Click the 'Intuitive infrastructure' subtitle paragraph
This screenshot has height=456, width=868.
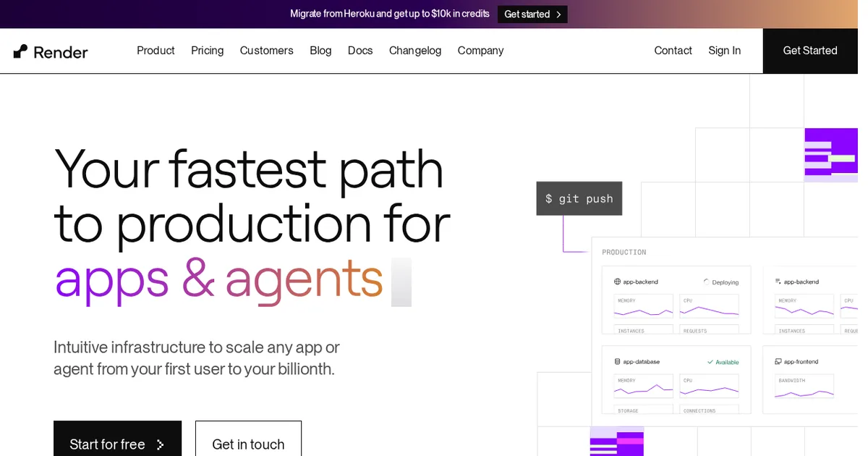point(197,358)
